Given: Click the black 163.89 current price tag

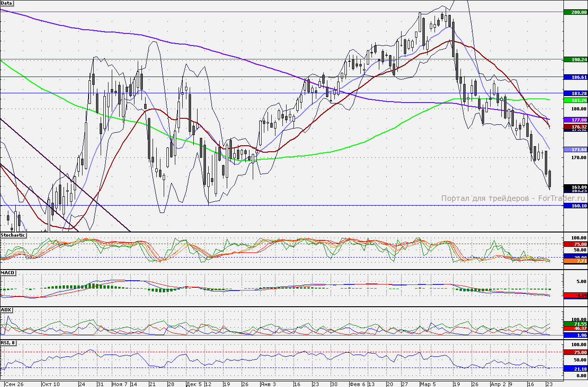Looking at the screenshot, I should tap(575, 187).
